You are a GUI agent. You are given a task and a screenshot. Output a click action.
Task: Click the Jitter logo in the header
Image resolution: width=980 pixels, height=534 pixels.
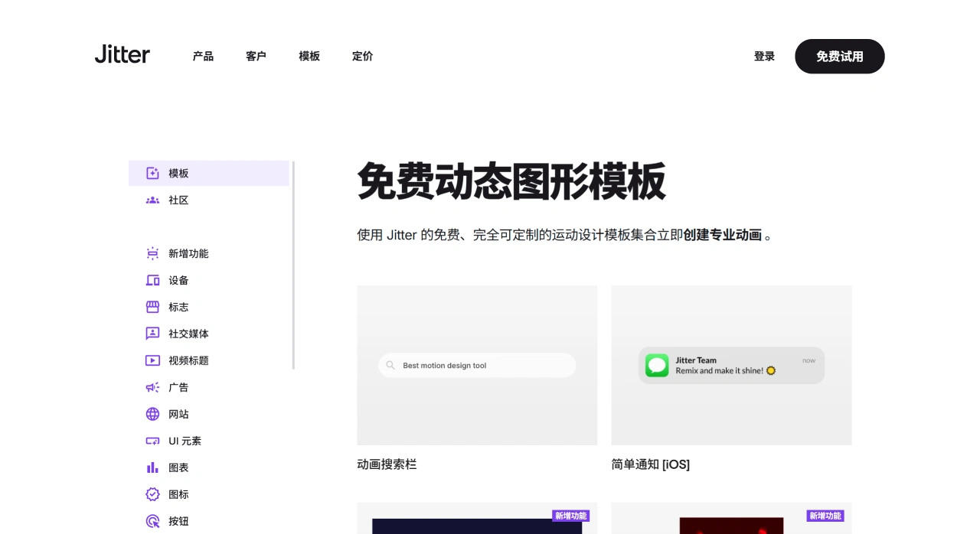pos(122,54)
